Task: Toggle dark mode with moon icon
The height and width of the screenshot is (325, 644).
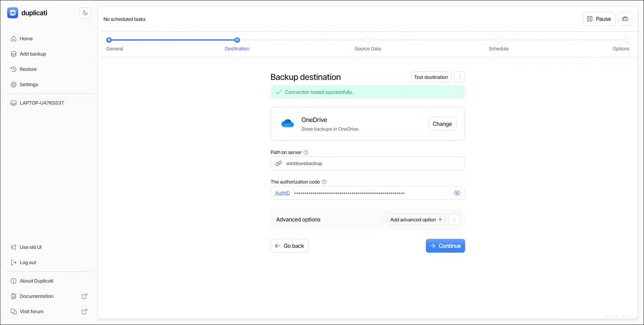Action: (85, 13)
